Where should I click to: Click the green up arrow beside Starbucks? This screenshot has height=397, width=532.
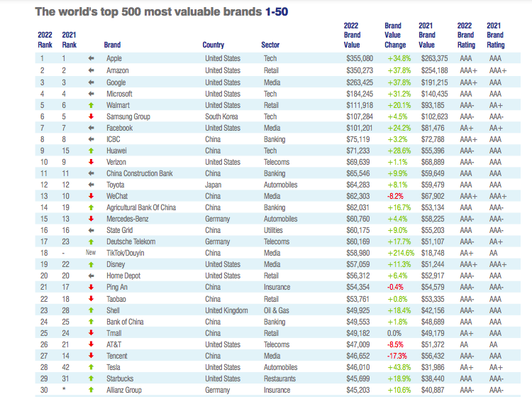tap(91, 379)
